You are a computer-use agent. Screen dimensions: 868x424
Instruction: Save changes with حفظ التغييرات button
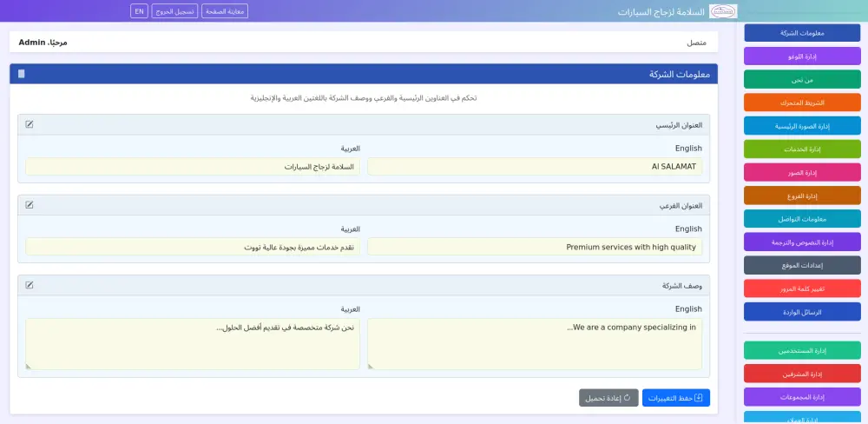pyautogui.click(x=676, y=398)
